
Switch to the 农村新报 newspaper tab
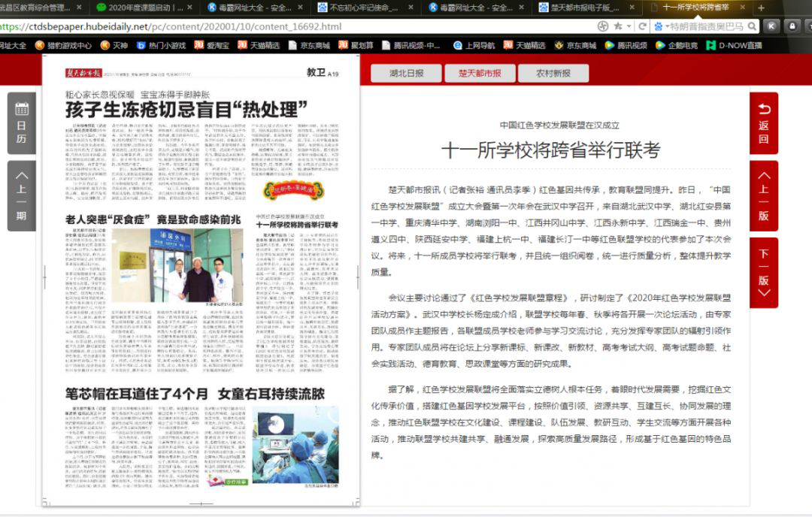coord(553,73)
